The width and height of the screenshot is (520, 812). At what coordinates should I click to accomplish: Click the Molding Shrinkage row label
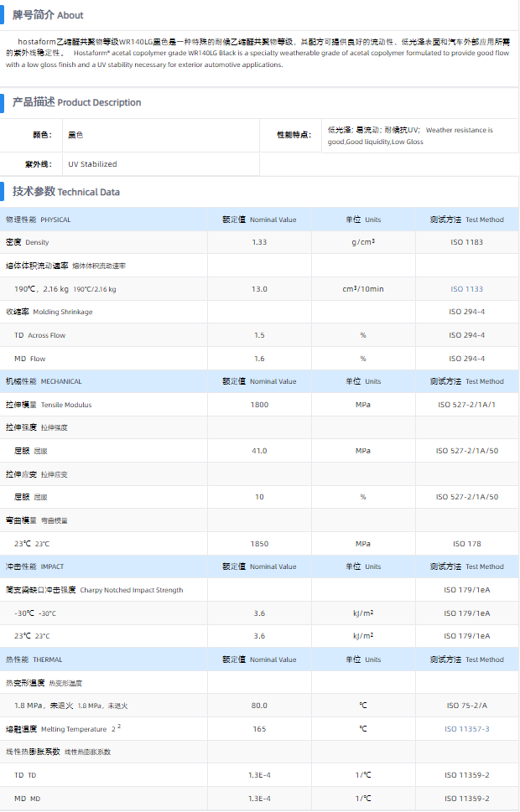tap(49, 312)
